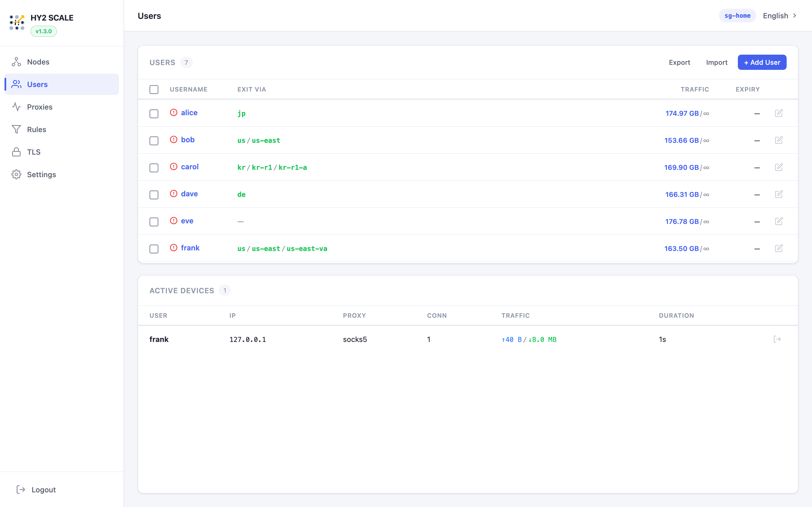The image size is (812, 507).
Task: Select the checkbox next to eve
Action: (154, 222)
